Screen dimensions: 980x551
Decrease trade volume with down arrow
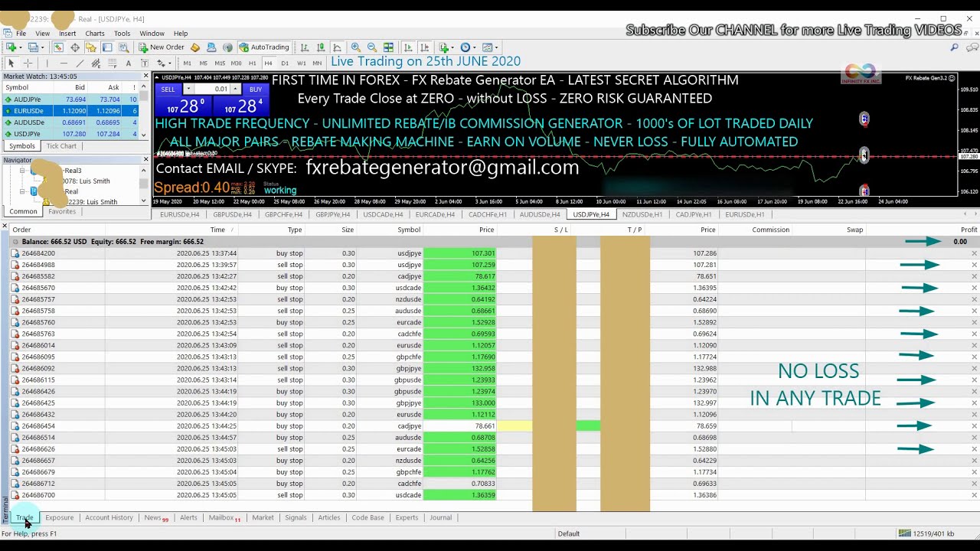[188, 90]
